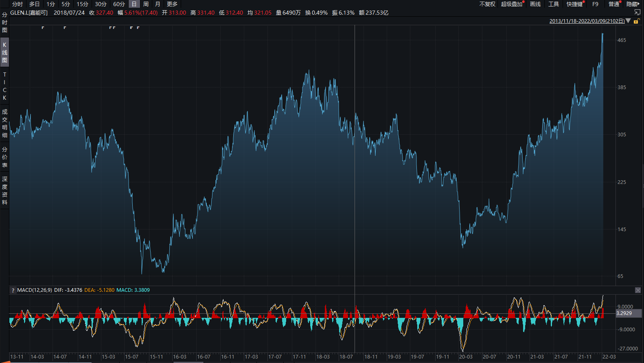Screen dimensions: 644x363
Task: Click turnover 237.53亿 value
Action: click(377, 13)
